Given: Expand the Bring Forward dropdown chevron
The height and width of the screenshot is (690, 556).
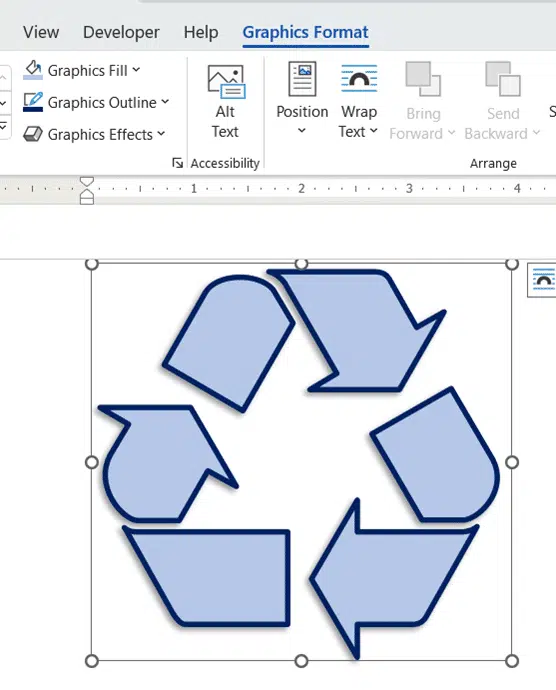Looking at the screenshot, I should point(451,132).
